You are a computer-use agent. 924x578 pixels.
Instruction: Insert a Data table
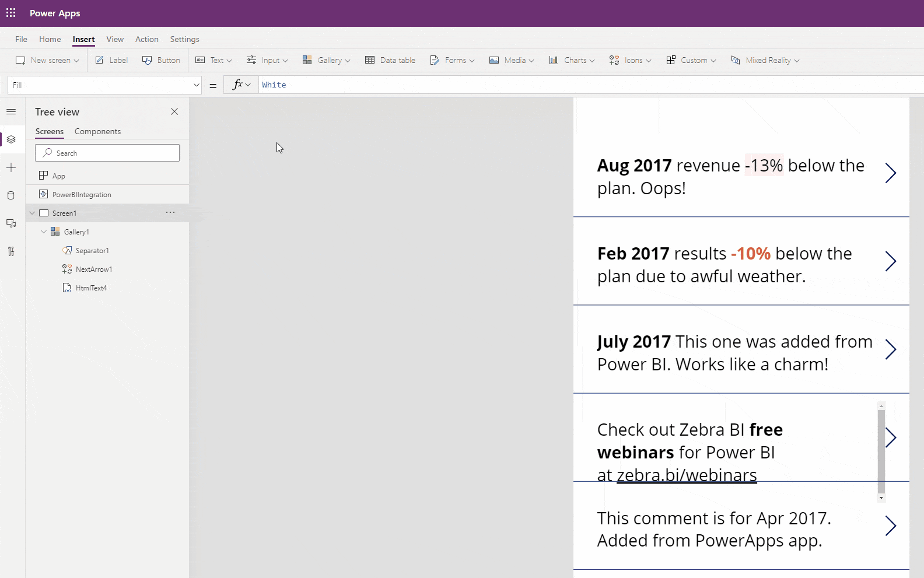(x=390, y=60)
